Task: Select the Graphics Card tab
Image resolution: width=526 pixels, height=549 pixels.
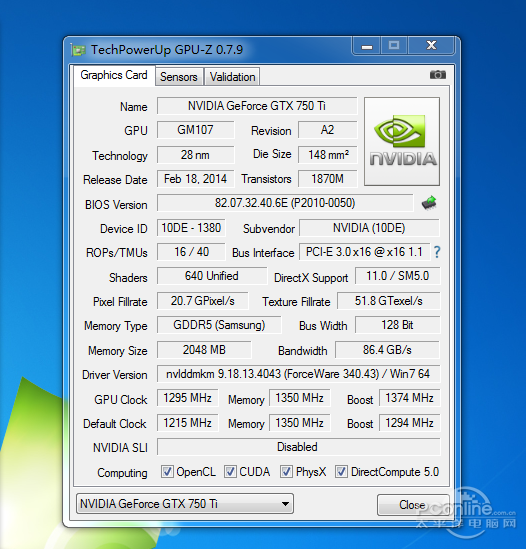Action: point(114,75)
